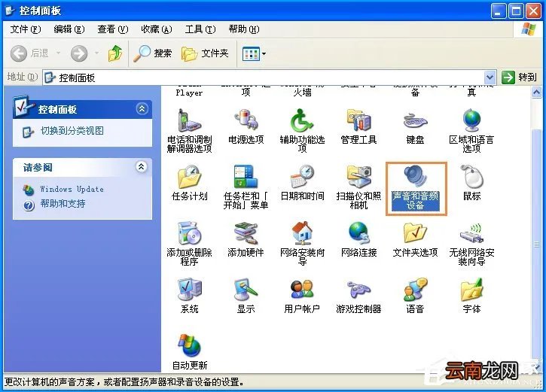Open 电话和调制解调器选项 icon
Image resolution: width=546 pixels, height=392 pixels.
190,131
